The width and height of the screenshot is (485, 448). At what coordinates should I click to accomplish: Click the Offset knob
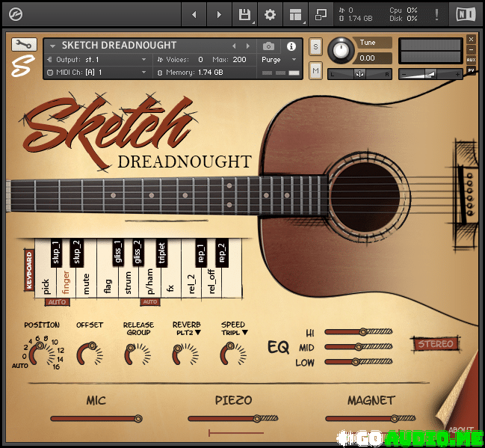(89, 353)
